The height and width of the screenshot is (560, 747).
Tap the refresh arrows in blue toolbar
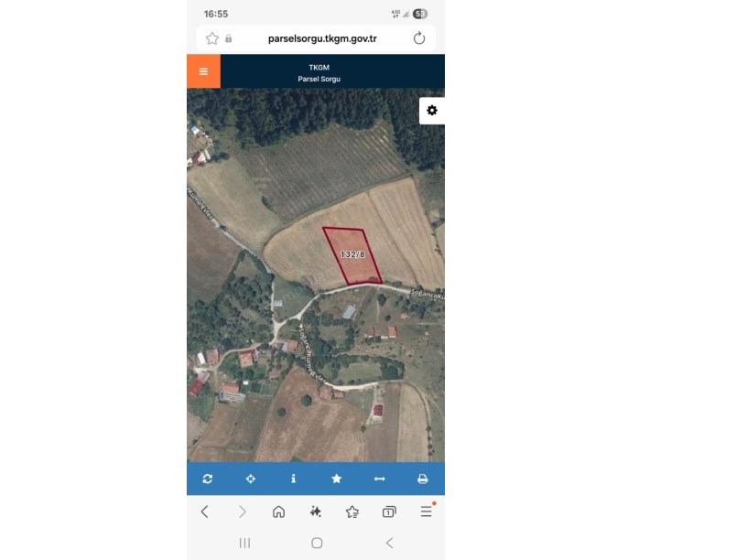(207, 479)
